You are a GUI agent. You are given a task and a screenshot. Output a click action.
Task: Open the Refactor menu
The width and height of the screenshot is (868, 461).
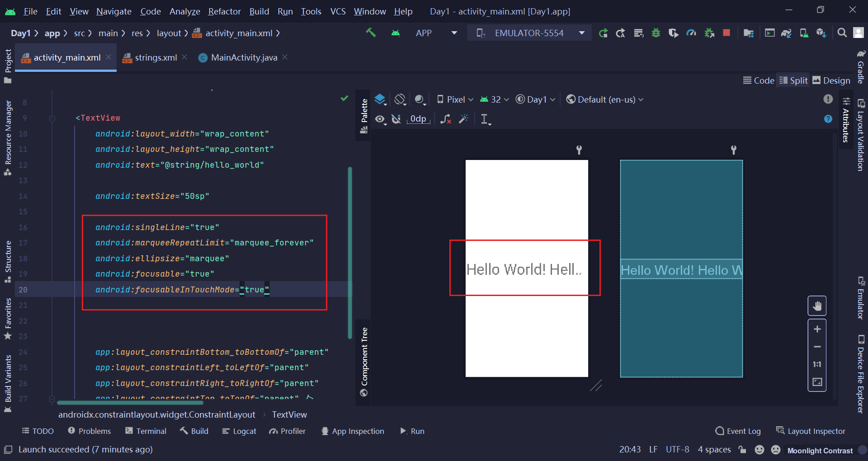click(x=224, y=11)
